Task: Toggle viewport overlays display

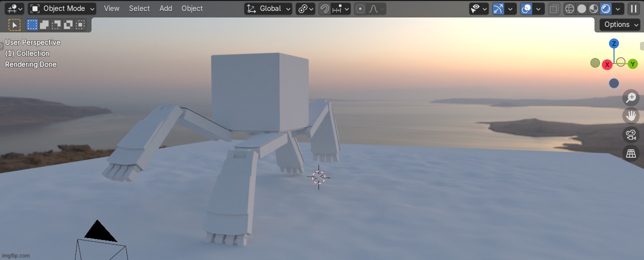Action: coord(526,8)
